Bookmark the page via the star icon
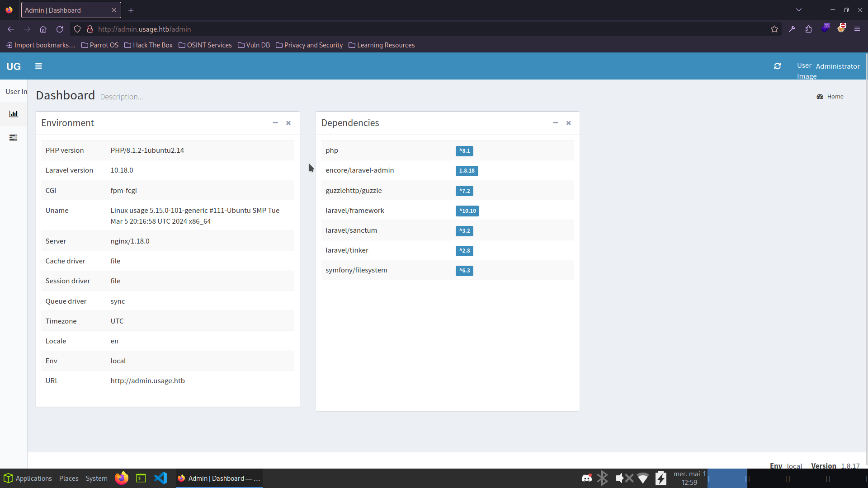 pos(774,29)
